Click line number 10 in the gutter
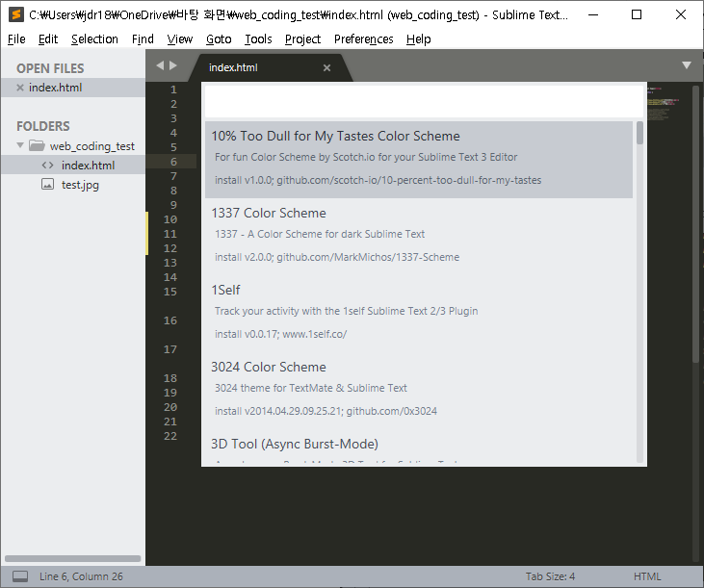This screenshot has width=704, height=588. (170, 219)
